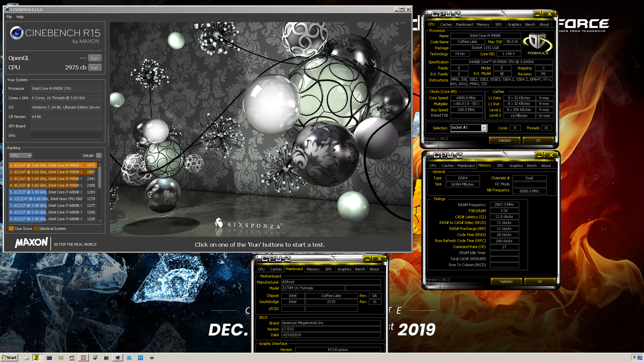The image size is (644, 362).
Task: Select CPU-Z taskbar icon with yellow Z
Action: (x=37, y=358)
